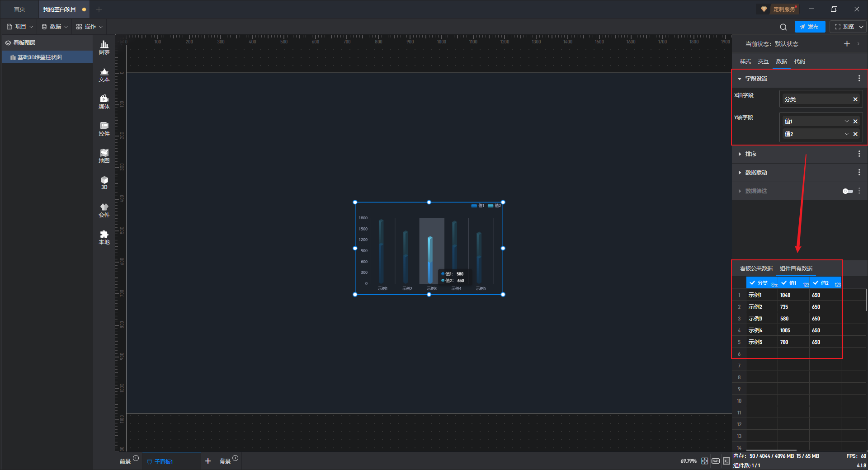Open 字段设置 more options menu

tap(859, 79)
